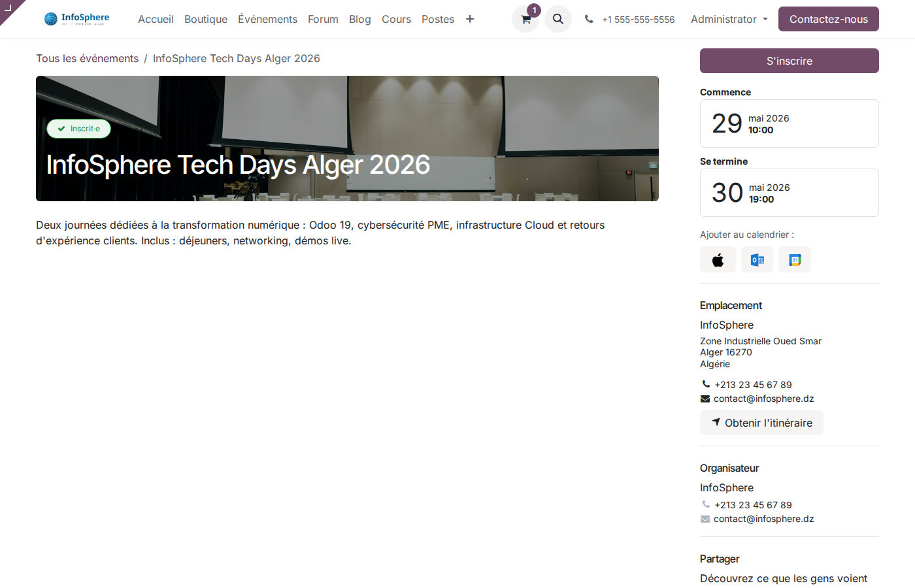Add event to Google Calendar
This screenshot has height=588, width=915.
[x=795, y=259]
